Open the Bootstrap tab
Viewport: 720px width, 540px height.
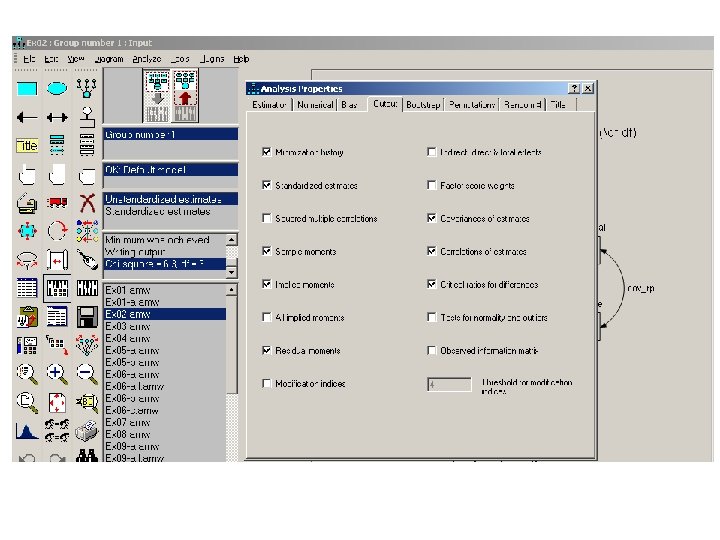(x=423, y=105)
